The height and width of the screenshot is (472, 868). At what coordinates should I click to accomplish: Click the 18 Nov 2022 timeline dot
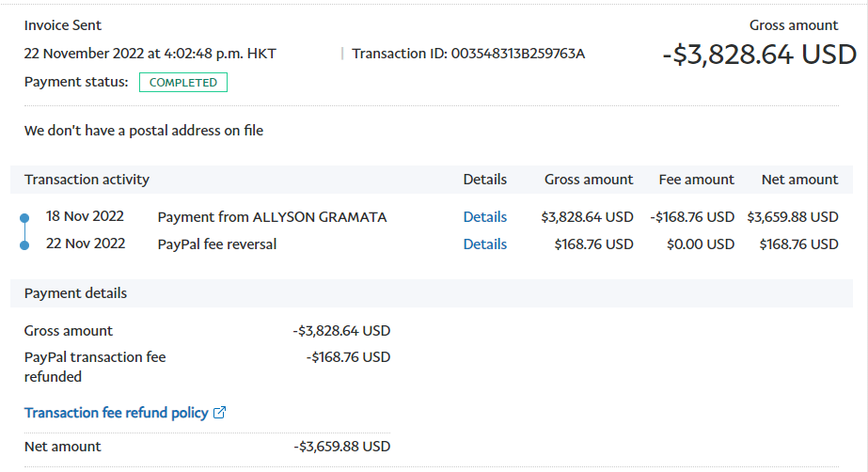click(25, 219)
